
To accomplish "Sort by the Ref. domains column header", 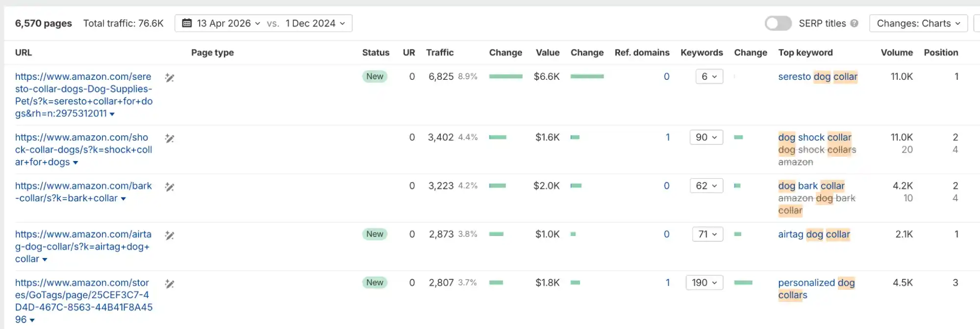I will (x=642, y=52).
